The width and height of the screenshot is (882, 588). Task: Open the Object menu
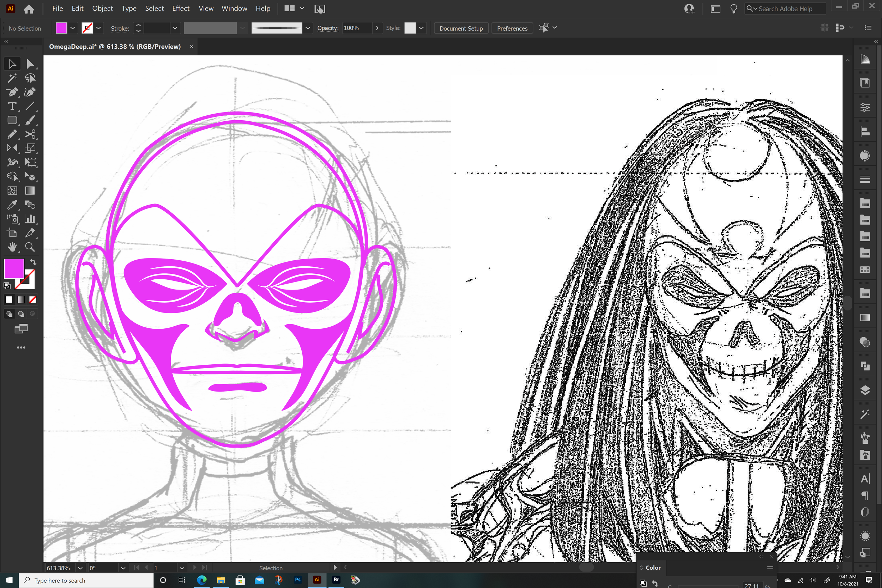(x=102, y=8)
